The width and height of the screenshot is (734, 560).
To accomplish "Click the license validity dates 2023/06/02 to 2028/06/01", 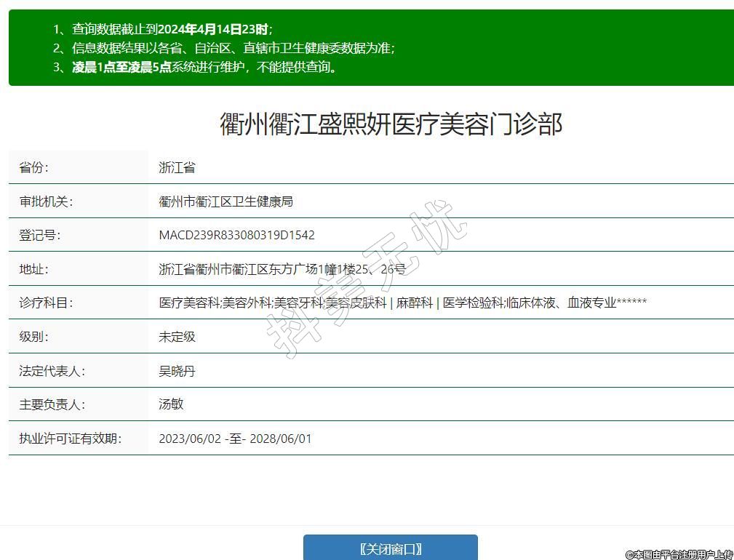I will [x=235, y=439].
